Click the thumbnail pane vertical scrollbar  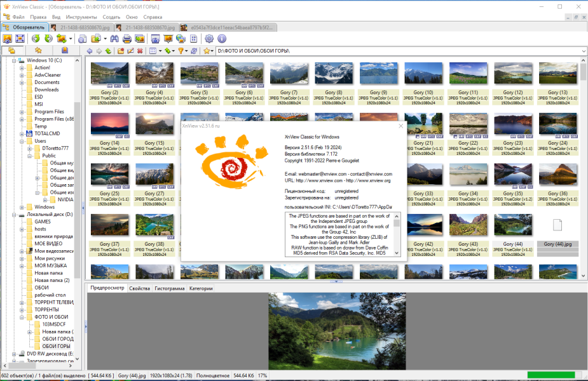[x=583, y=168]
